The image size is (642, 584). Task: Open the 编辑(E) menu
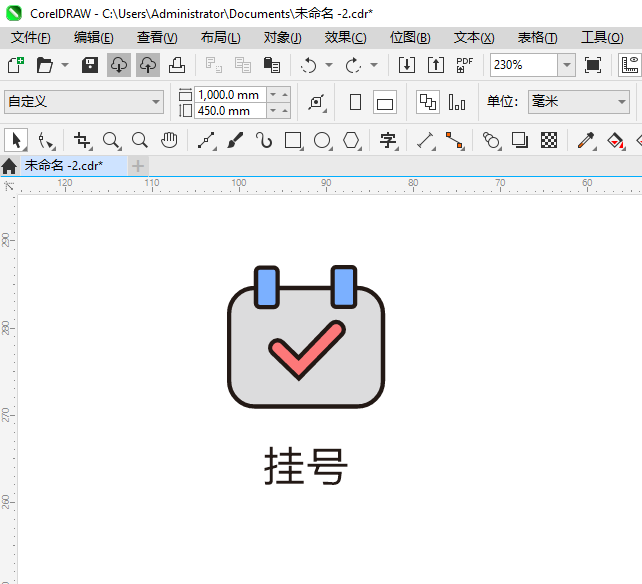tap(94, 38)
